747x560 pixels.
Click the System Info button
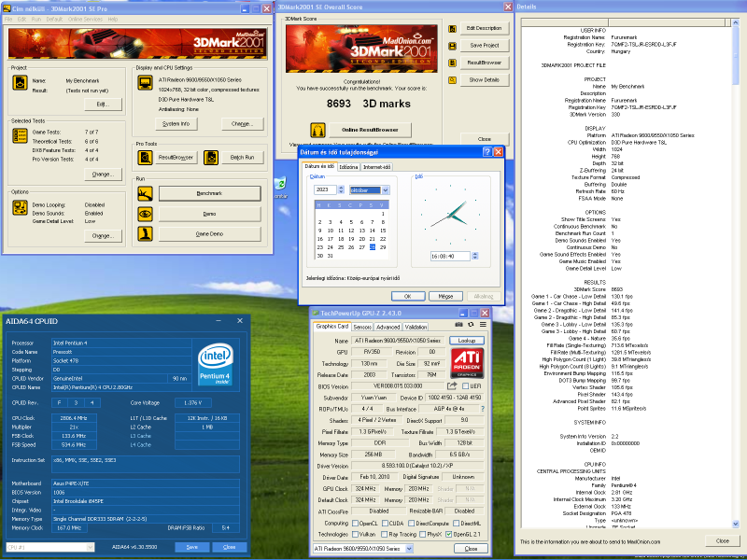click(x=176, y=124)
